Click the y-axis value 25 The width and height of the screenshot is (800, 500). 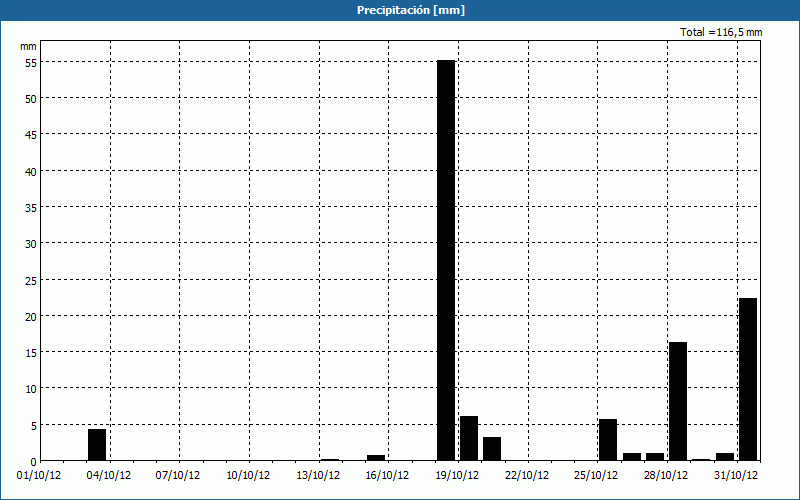pyautogui.click(x=31, y=281)
